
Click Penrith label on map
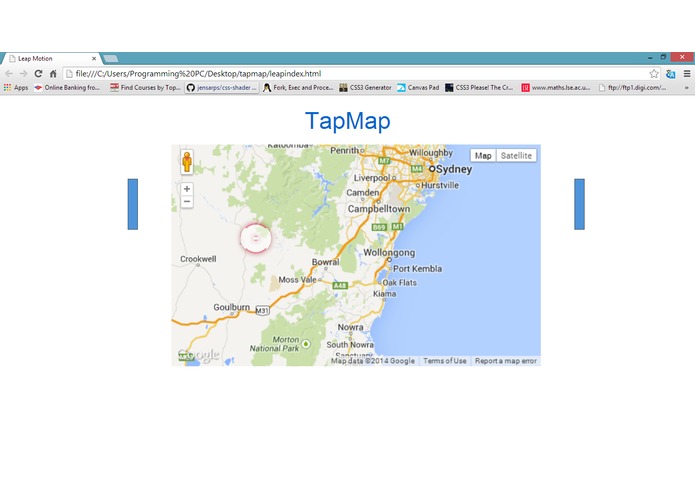pos(344,150)
